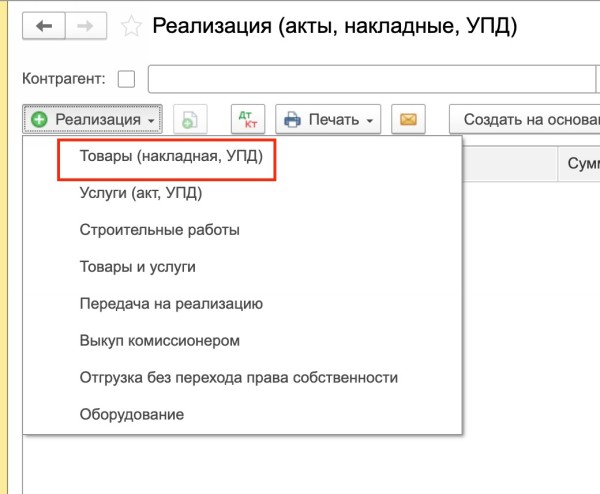600x494 pixels.
Task: Select Строительные работы menu entry
Action: [x=159, y=230]
